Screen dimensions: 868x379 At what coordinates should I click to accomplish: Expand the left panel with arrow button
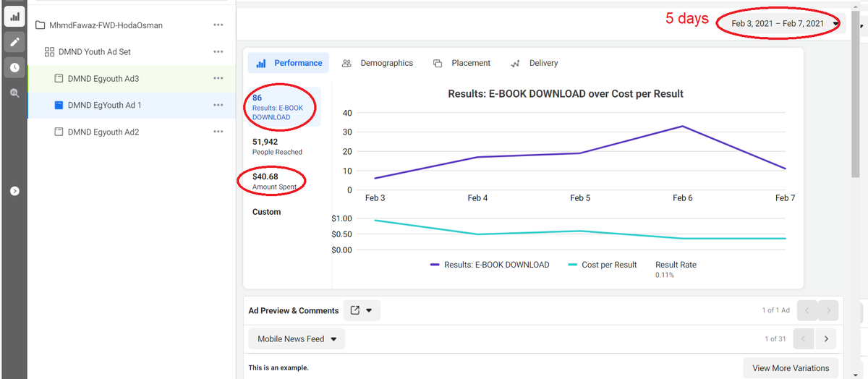point(13,191)
